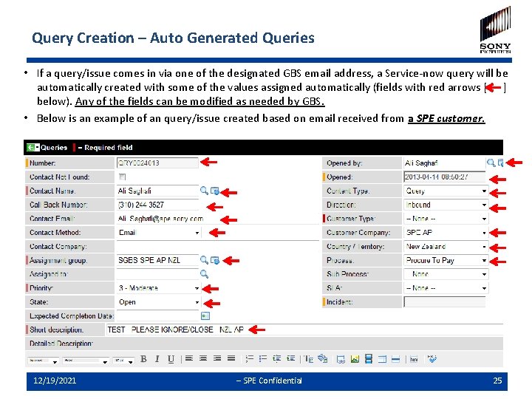Click the empty Assigned to field
532x399 pixels.
point(157,274)
